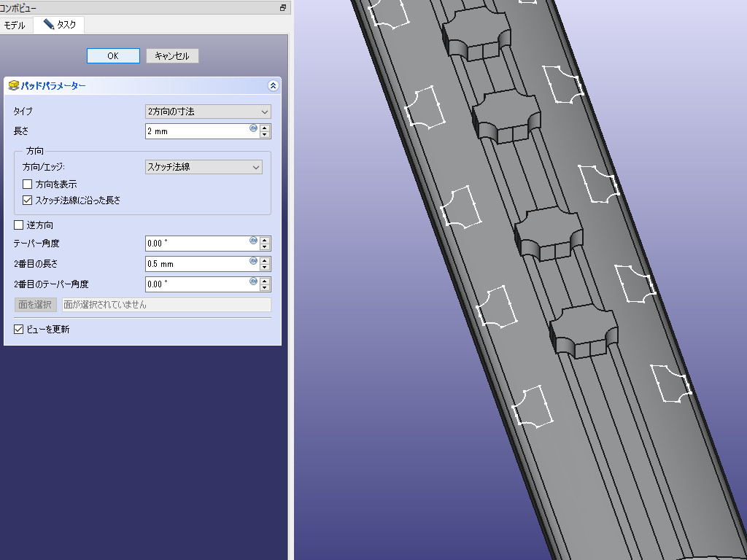The height and width of the screenshot is (560, 747).
Task: Increase 長さ value with up arrow
Action: [265, 128]
